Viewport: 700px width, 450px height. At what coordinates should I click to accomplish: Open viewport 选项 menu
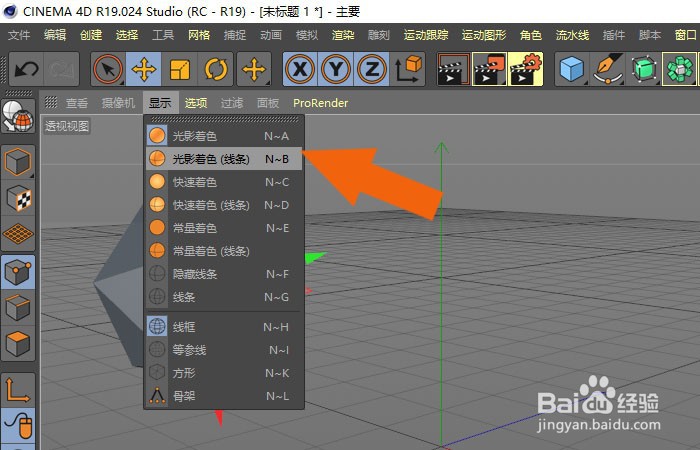196,103
